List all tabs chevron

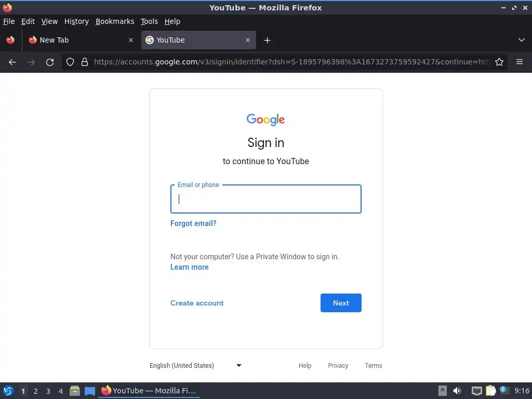[x=522, y=40]
